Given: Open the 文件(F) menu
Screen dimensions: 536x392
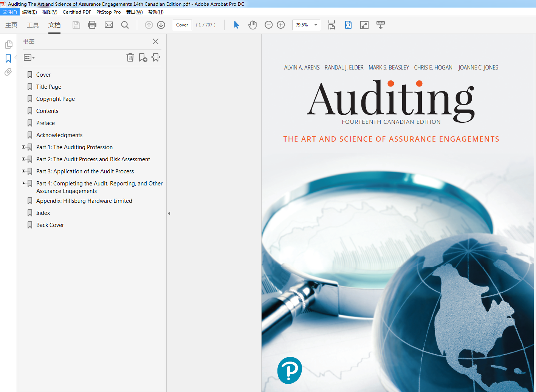Looking at the screenshot, I should click(10, 12).
